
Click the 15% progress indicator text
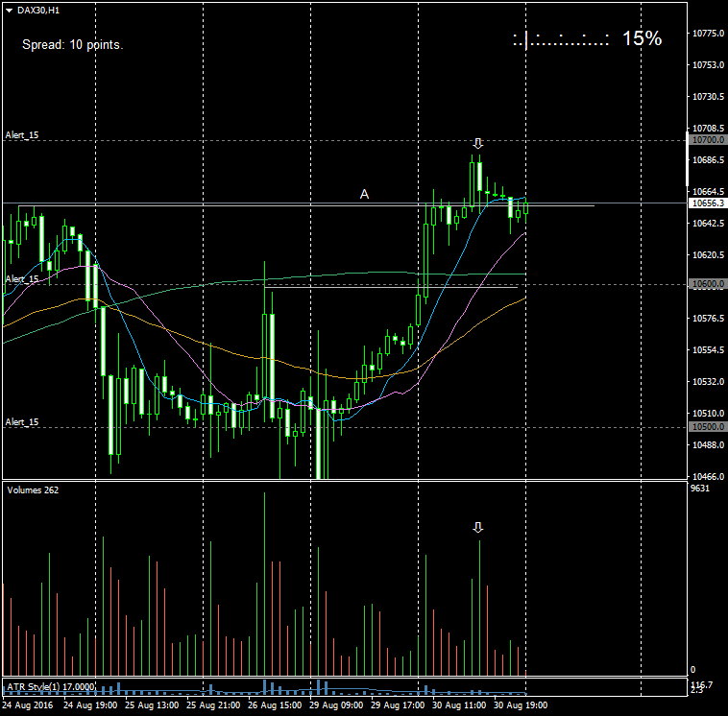pyautogui.click(x=642, y=38)
